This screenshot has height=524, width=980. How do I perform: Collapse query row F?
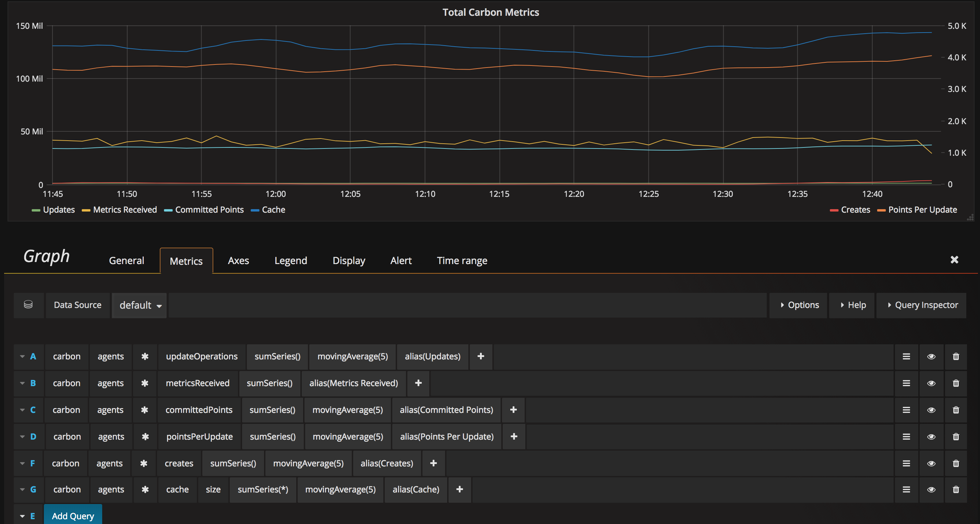point(22,463)
